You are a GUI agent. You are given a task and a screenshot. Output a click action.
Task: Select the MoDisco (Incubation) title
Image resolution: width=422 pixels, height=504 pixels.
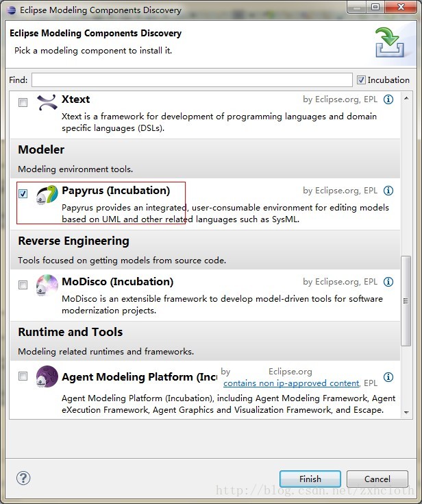tap(118, 282)
